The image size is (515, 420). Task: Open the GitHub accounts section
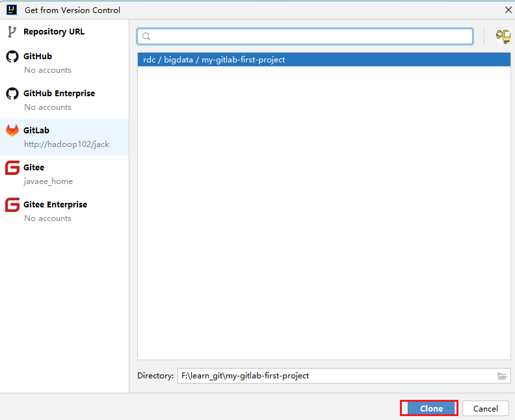point(64,62)
